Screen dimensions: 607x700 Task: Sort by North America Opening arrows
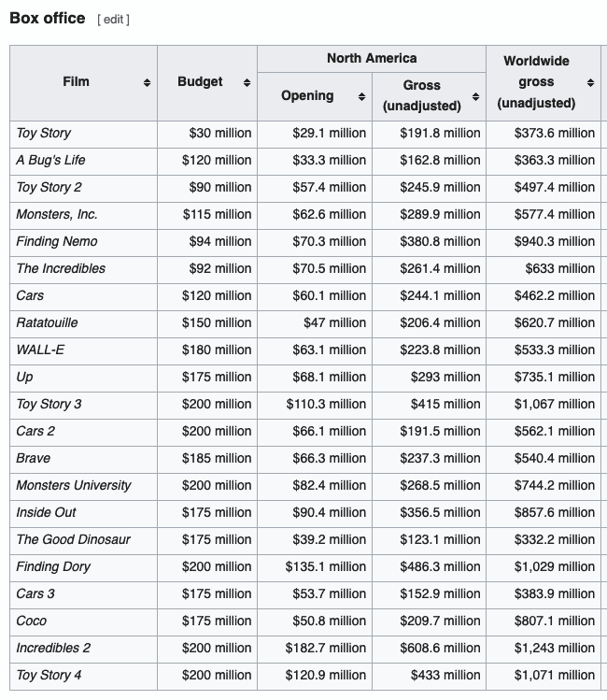coord(361,97)
